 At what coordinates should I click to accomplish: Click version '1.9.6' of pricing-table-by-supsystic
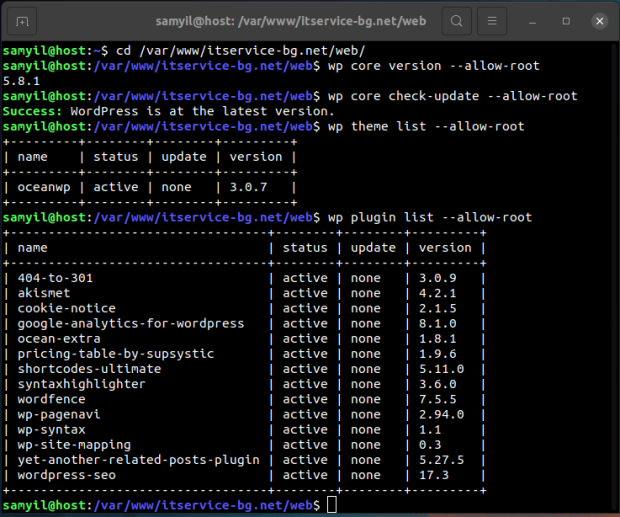[438, 354]
